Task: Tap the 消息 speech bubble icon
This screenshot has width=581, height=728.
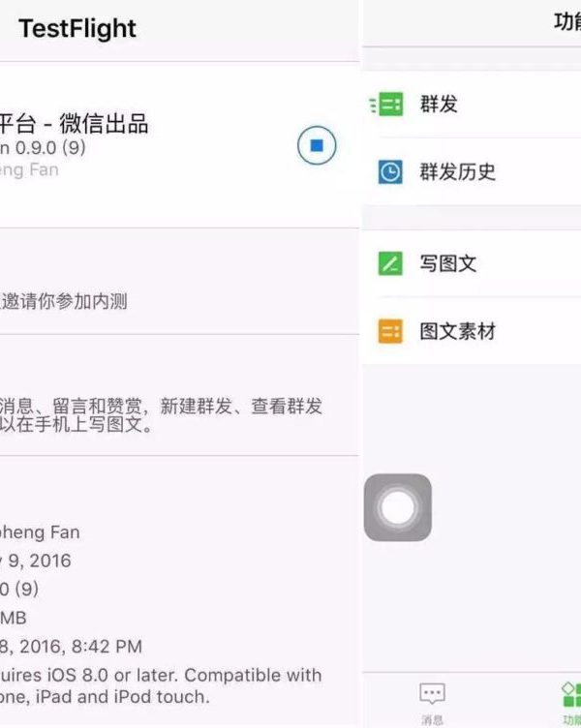Action: coord(432,693)
